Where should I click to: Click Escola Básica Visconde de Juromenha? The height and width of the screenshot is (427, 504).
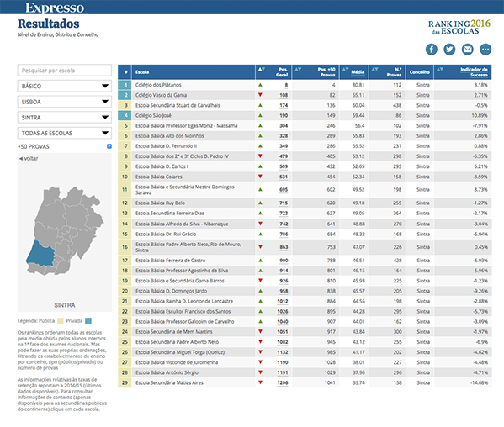click(177, 362)
